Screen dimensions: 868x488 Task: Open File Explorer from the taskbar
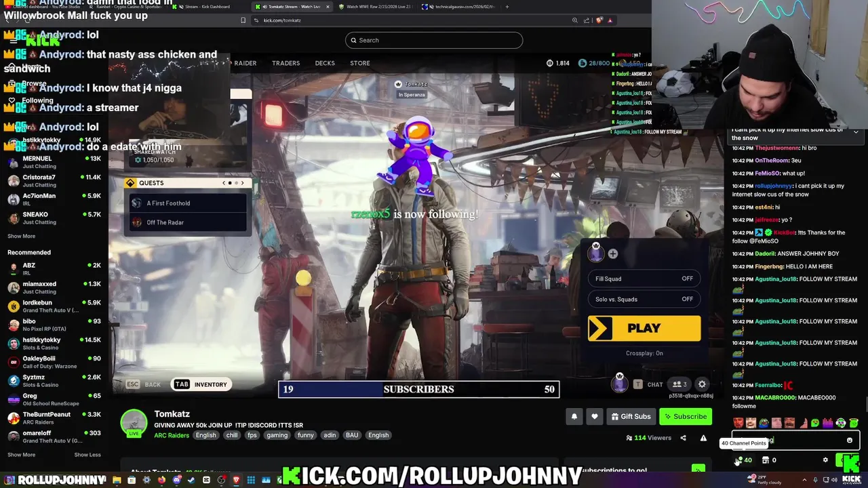pyautogui.click(x=117, y=481)
